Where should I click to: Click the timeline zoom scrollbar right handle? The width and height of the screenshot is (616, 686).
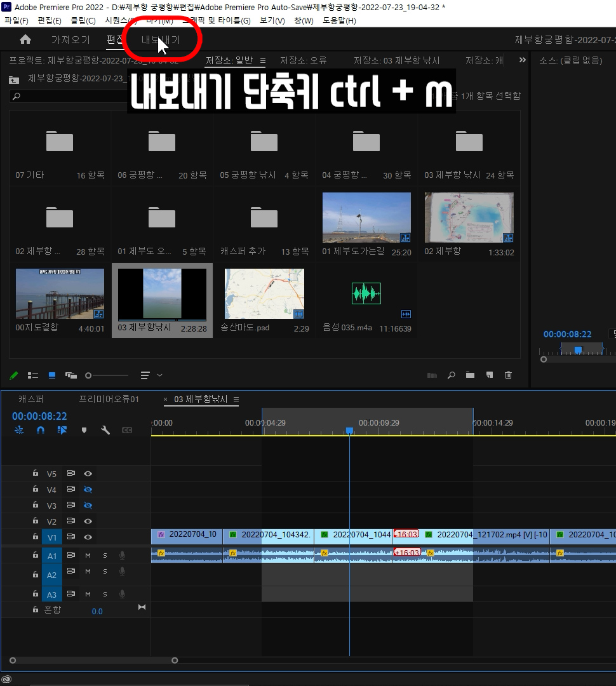175,660
